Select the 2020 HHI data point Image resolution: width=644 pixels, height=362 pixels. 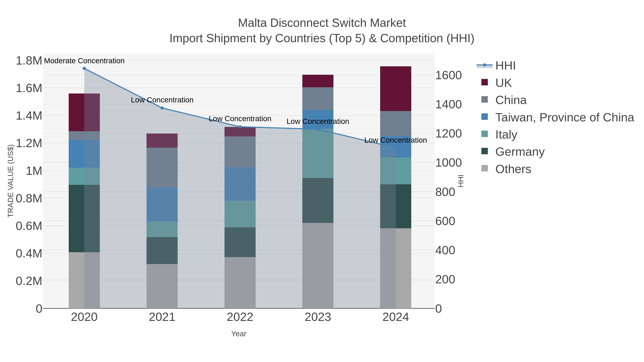point(84,68)
